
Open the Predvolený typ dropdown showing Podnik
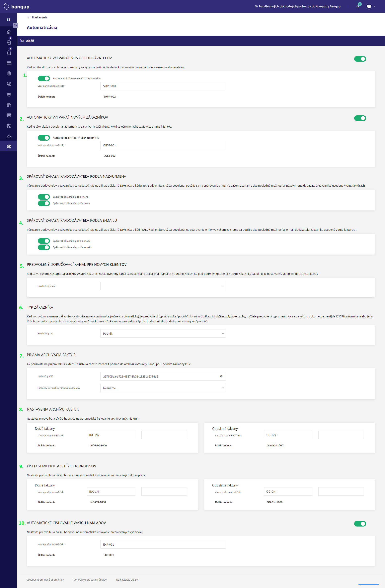point(163,333)
